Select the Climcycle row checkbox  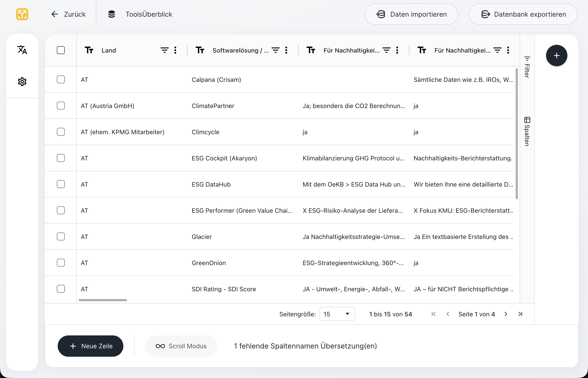pyautogui.click(x=61, y=132)
